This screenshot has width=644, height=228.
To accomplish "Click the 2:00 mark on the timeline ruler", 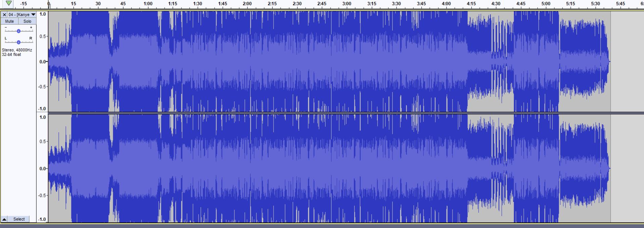I will click(x=247, y=4).
